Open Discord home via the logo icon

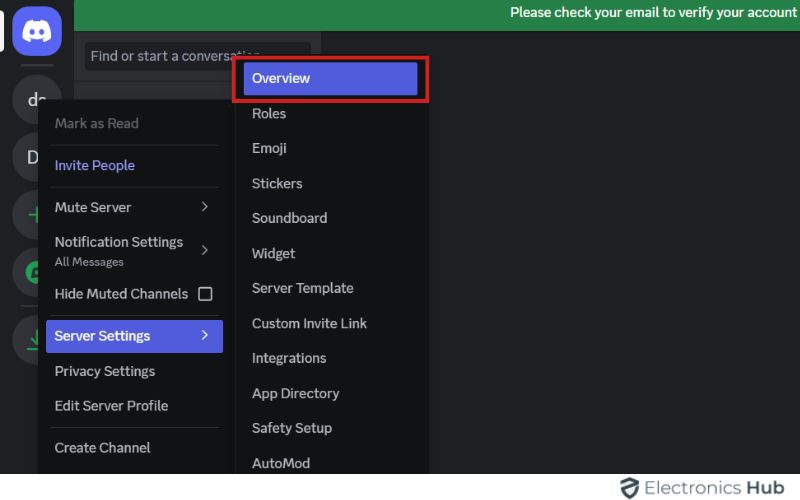pos(37,31)
